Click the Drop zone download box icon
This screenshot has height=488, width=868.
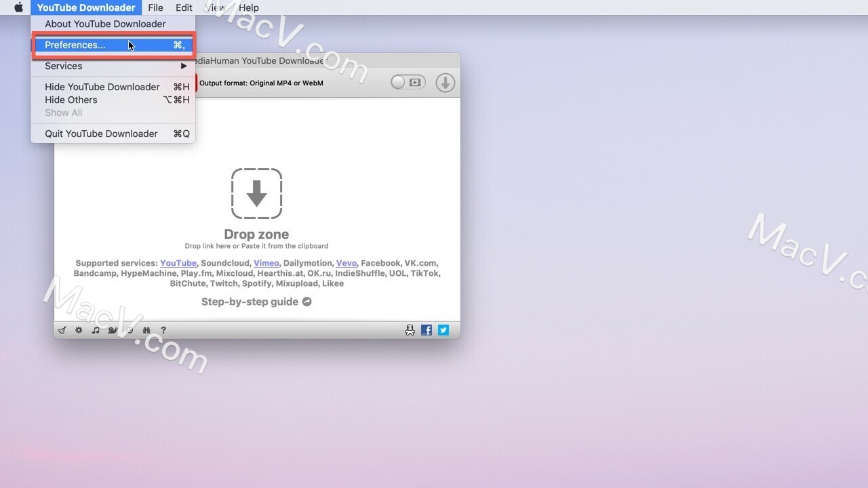click(x=256, y=194)
